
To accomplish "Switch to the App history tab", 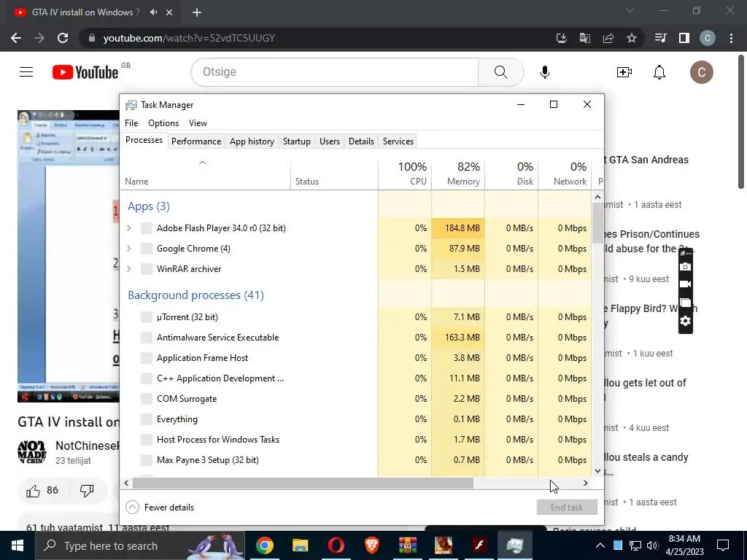I will pyautogui.click(x=252, y=141).
